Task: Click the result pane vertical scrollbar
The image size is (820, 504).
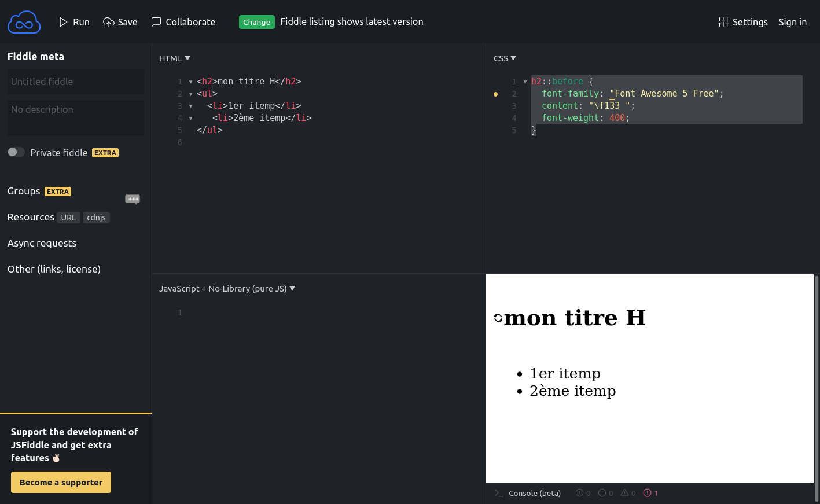Action: [817, 388]
